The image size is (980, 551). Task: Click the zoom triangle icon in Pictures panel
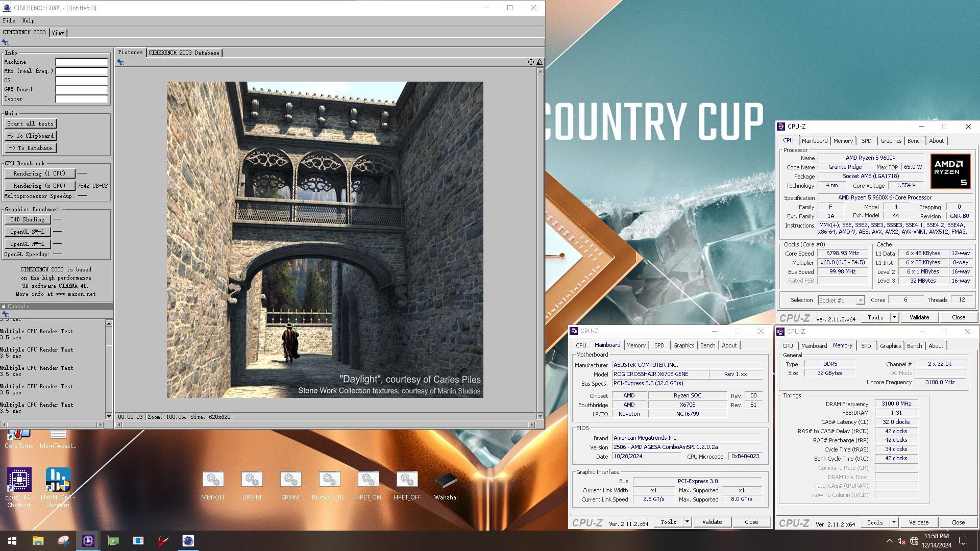540,62
